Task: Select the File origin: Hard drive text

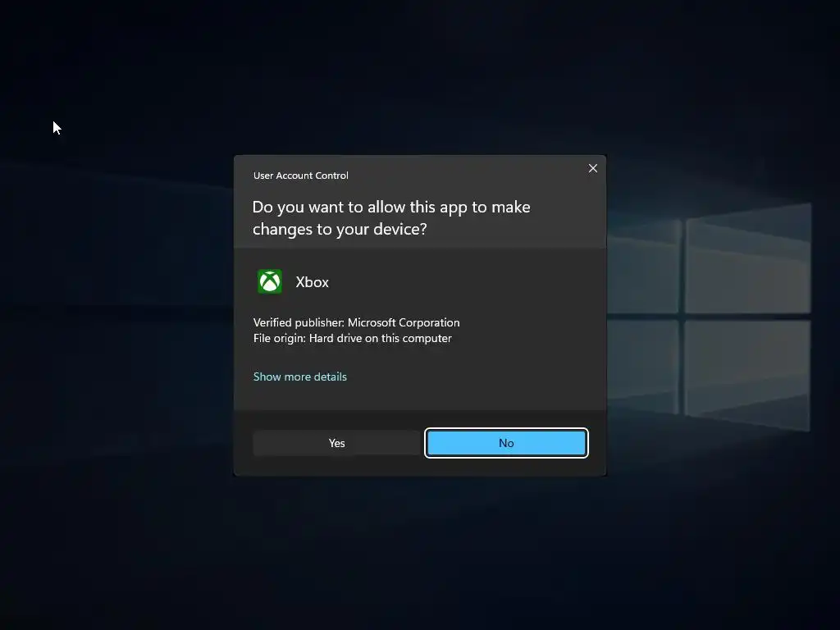Action: coord(353,338)
